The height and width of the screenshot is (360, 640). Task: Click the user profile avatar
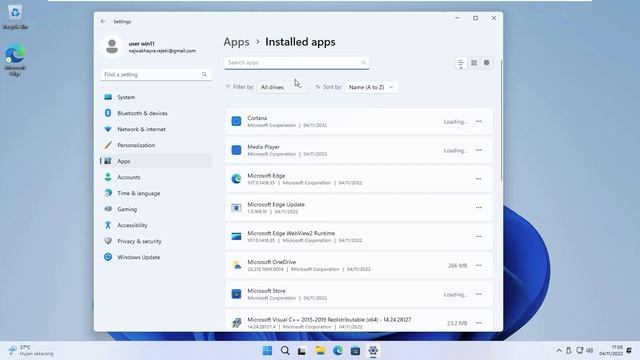coord(112,46)
